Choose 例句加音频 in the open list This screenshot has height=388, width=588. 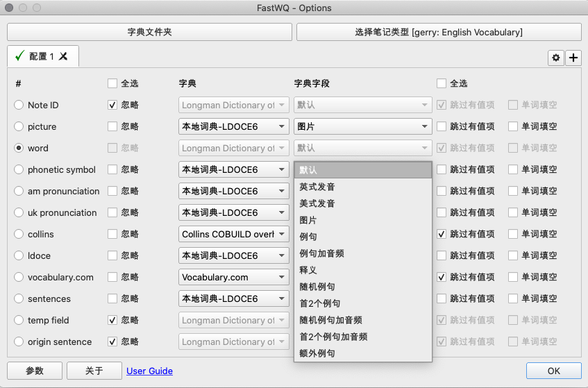pos(363,253)
